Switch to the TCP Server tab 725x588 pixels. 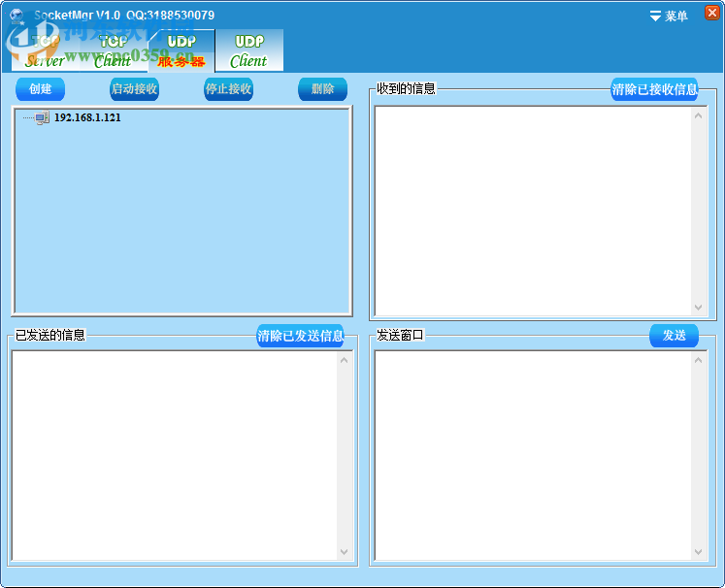[46, 50]
